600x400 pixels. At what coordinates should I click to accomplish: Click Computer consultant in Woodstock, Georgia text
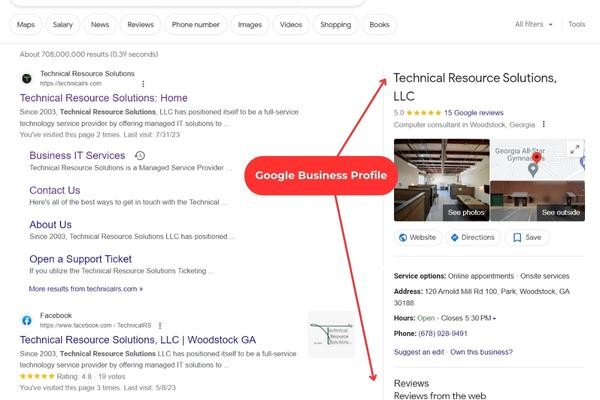464,125
